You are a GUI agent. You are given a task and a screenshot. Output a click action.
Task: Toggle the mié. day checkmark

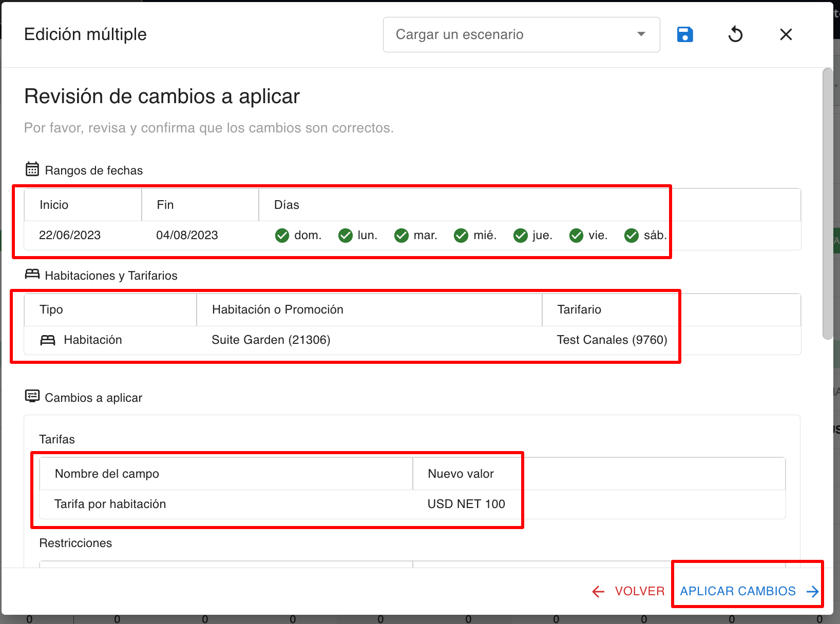461,236
